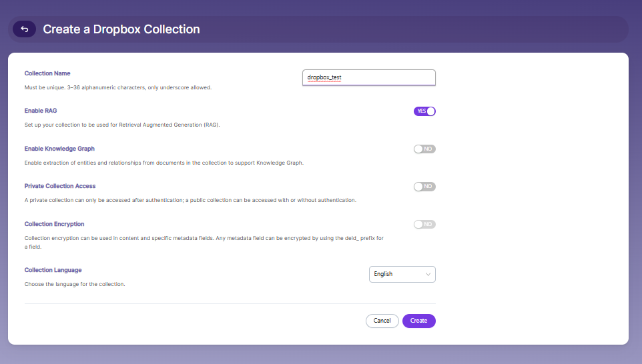Cancel the collection creation

382,321
